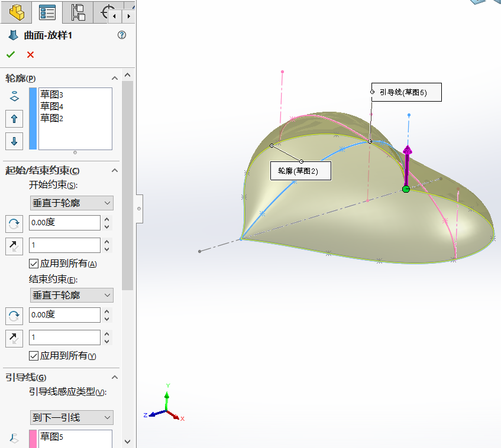The image size is (501, 448).
Task: Move selected profile up
Action: click(x=14, y=119)
